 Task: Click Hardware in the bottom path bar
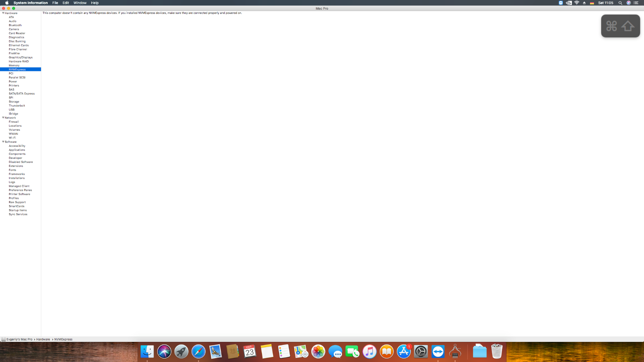[43, 339]
